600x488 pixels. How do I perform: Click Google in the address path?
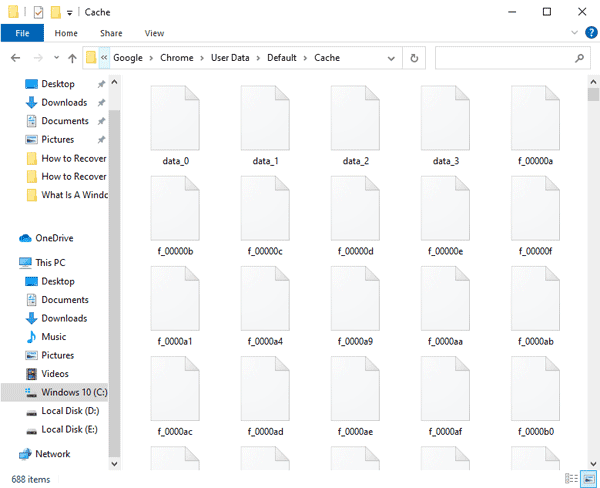(x=128, y=58)
